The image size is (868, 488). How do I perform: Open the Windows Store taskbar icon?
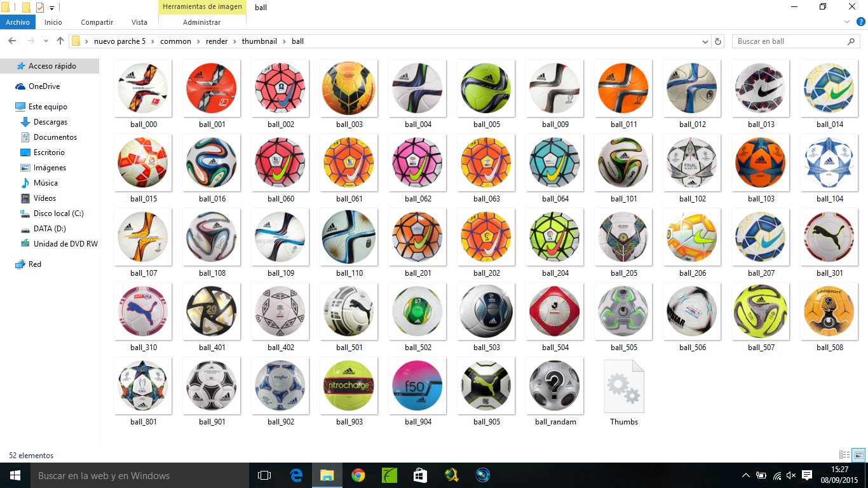pyautogui.click(x=420, y=475)
